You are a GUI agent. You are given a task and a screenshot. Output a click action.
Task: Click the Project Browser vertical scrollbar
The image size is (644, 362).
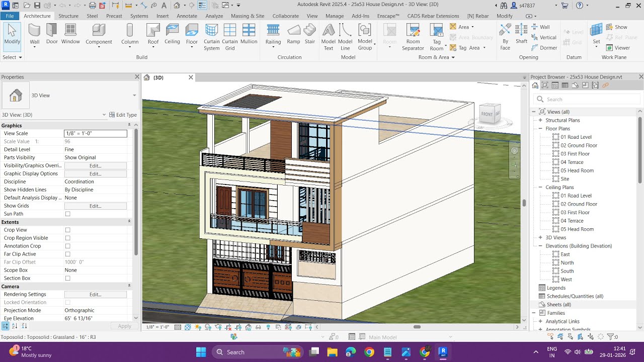tap(640, 150)
